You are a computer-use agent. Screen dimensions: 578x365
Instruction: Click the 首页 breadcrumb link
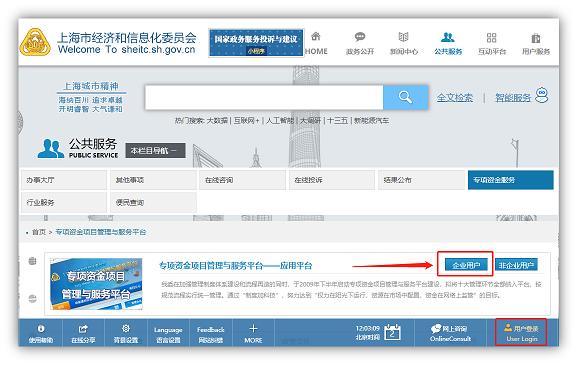click(39, 232)
